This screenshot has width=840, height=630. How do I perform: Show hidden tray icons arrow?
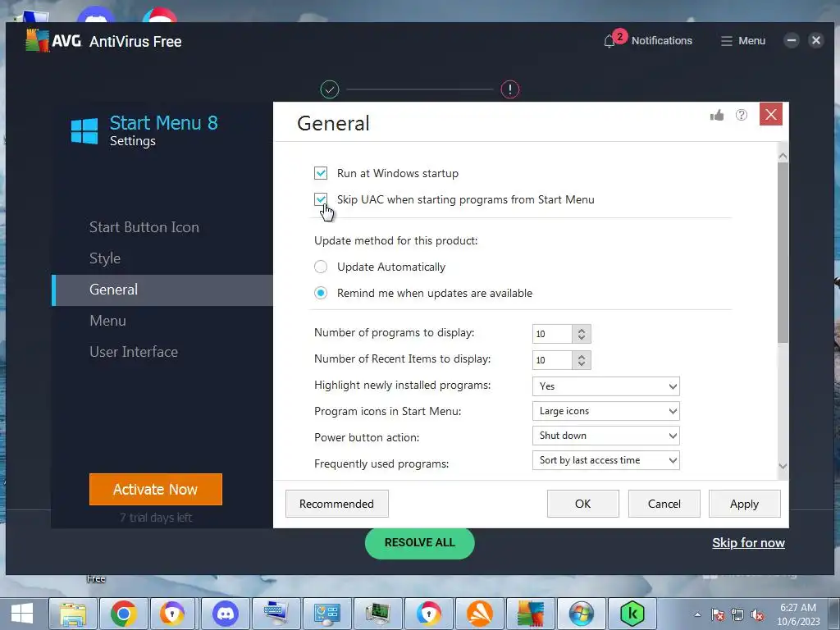coord(697,614)
